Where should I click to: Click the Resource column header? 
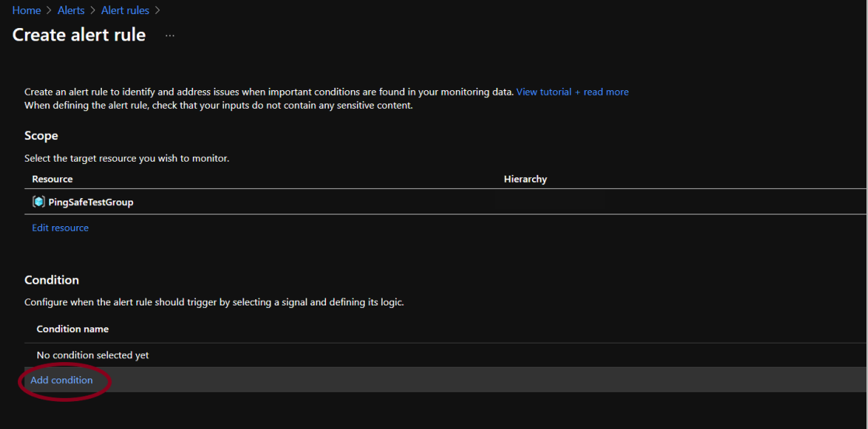click(x=52, y=179)
